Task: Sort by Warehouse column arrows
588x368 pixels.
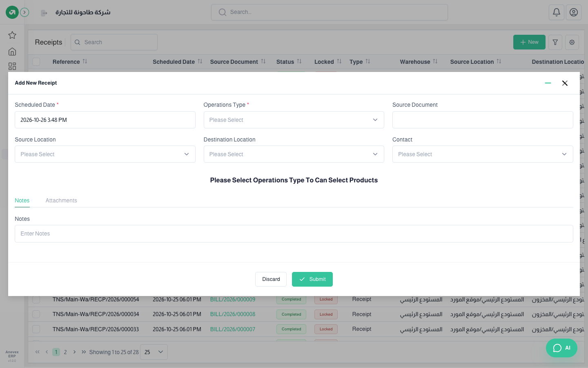Action: 435,61
